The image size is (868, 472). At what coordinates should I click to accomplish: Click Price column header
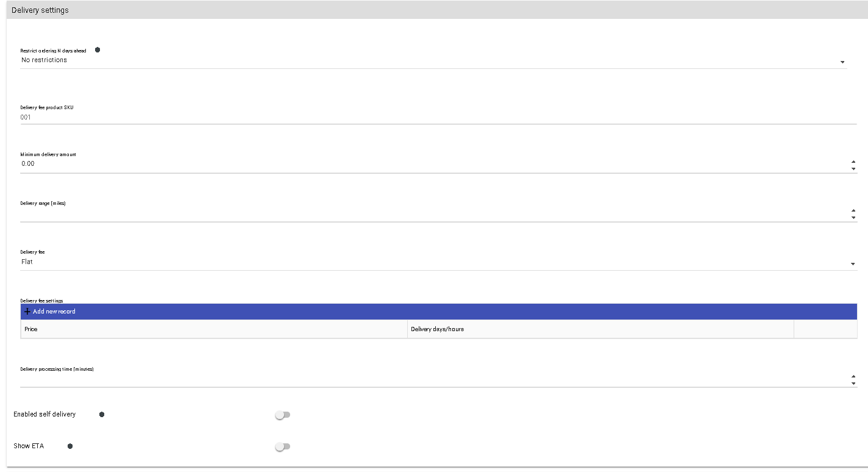pos(214,329)
